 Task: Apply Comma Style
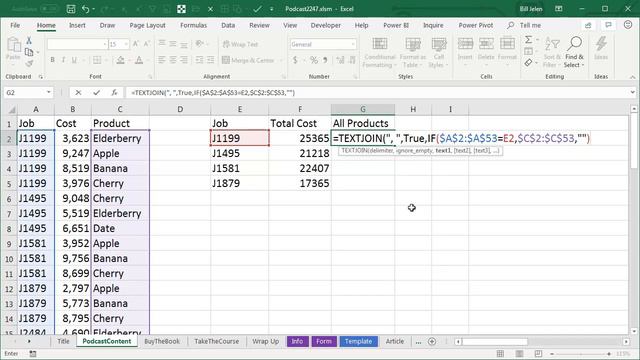pyautogui.click(x=325, y=60)
